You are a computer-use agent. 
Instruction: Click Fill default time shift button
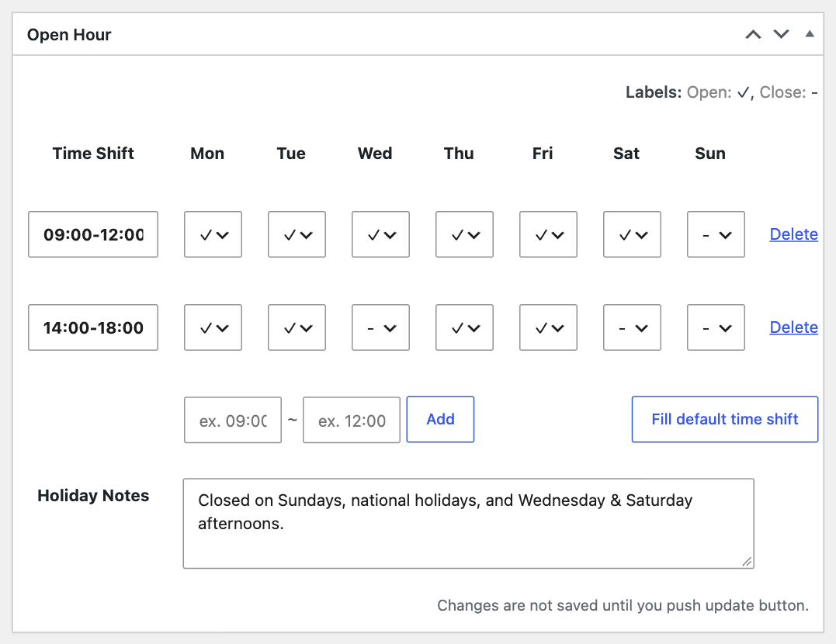pos(724,419)
